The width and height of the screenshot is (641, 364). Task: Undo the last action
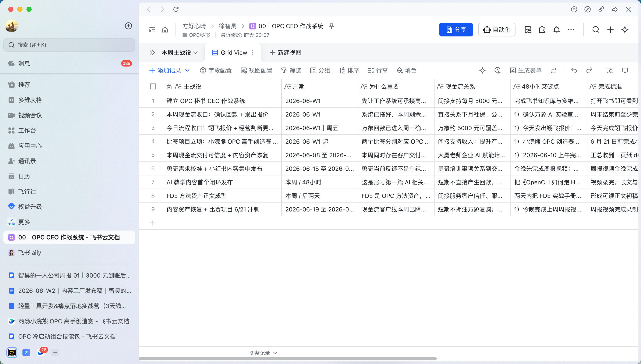pos(574,70)
